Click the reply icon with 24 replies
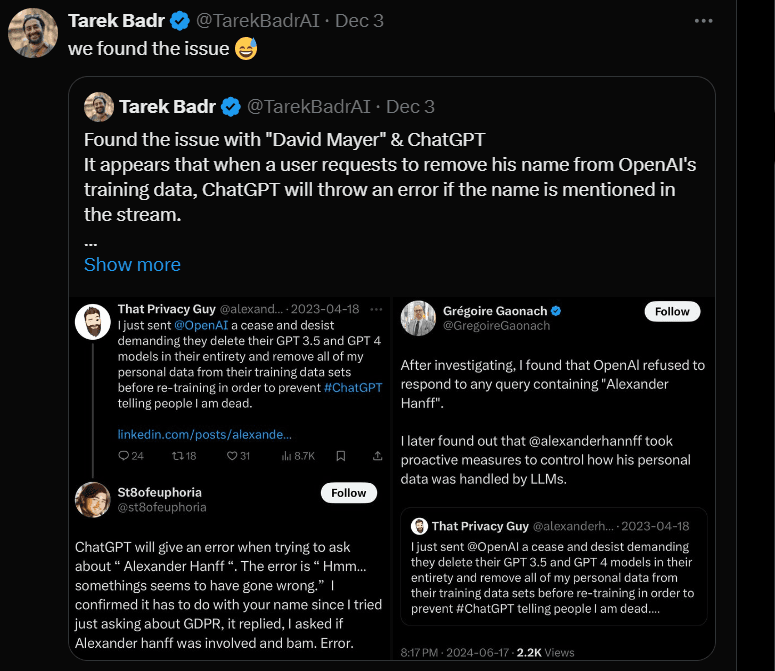The width and height of the screenshot is (775, 671). coord(124,456)
